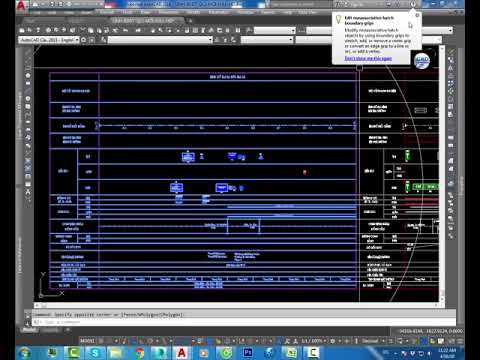Viewport: 480px width, 360px height.
Task: Select the Revision Cloud tool
Action: 28,106
